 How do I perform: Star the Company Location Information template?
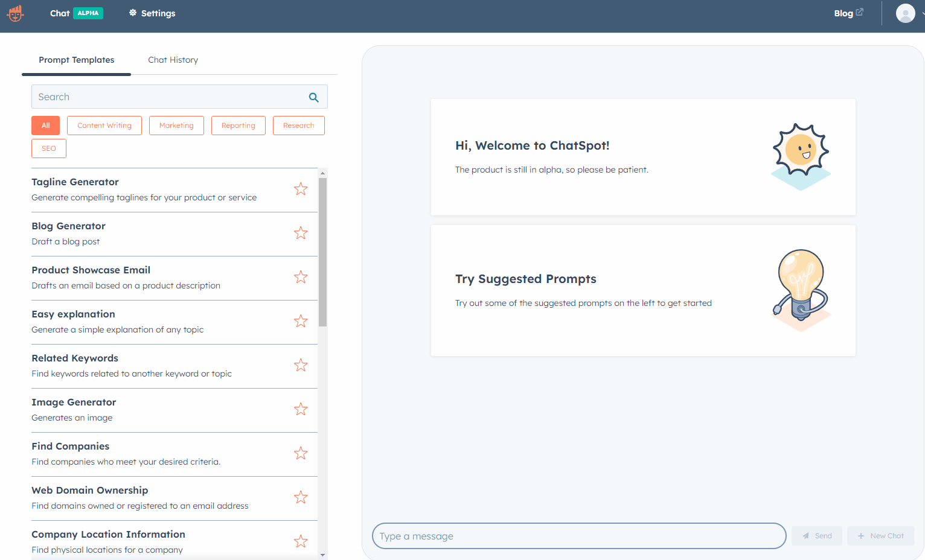[x=301, y=541]
